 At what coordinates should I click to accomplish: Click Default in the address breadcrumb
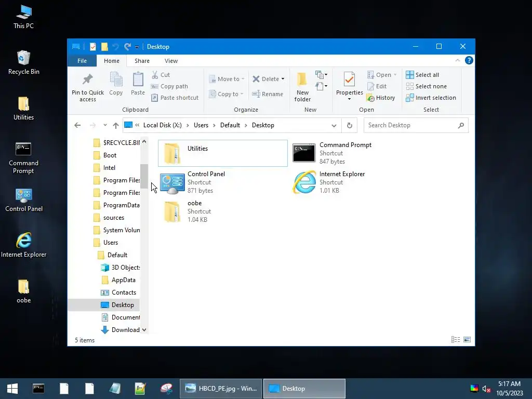pyautogui.click(x=230, y=125)
